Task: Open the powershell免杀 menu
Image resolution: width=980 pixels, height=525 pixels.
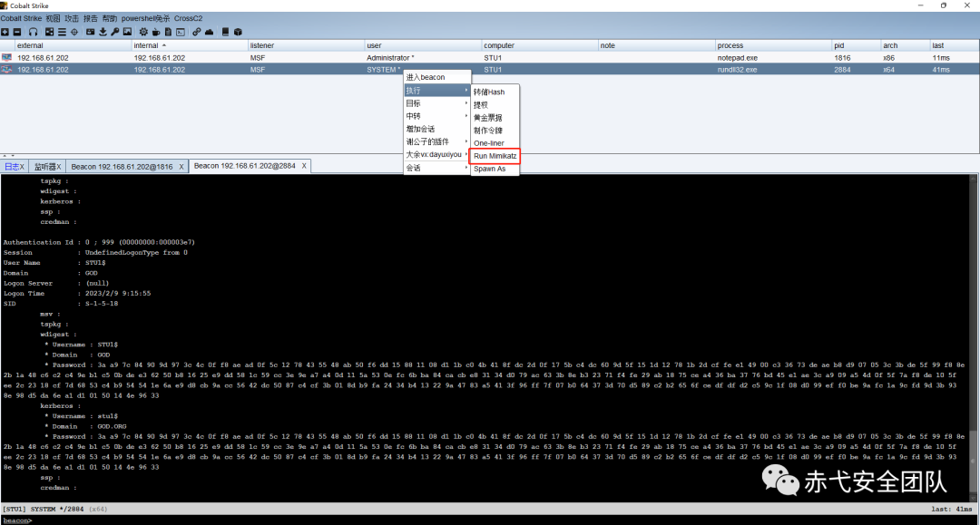Action: tap(145, 19)
